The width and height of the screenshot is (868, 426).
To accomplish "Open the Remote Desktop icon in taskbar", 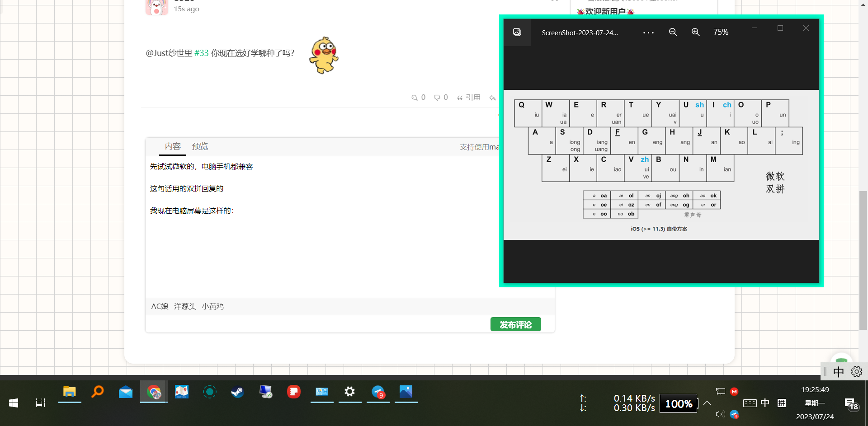I will [x=266, y=392].
